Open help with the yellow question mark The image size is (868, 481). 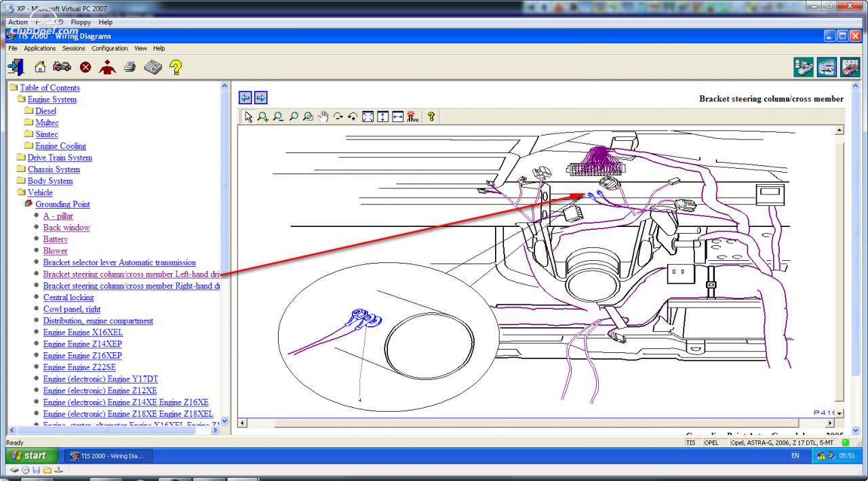pos(176,67)
